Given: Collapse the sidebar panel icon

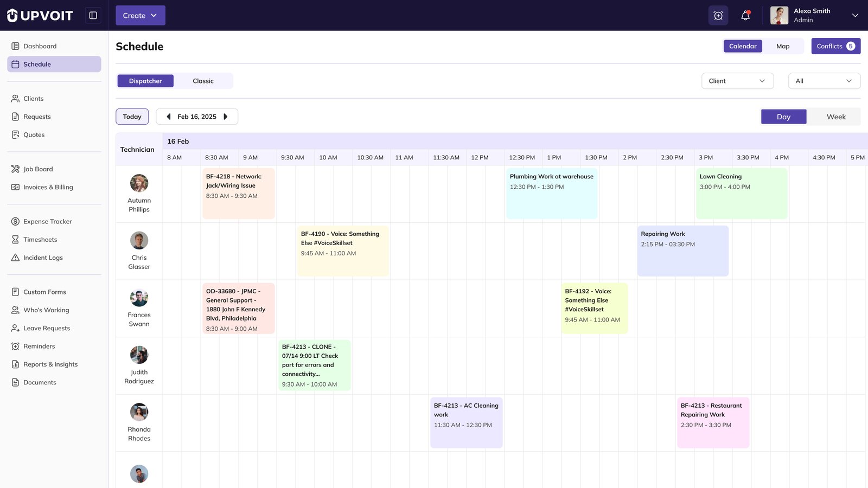Looking at the screenshot, I should [x=93, y=15].
